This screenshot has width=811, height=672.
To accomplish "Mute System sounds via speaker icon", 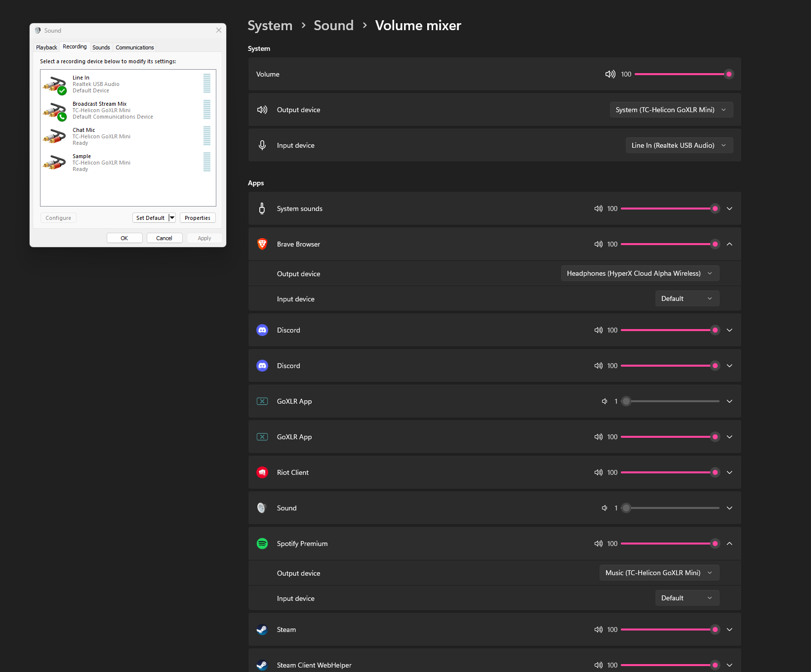I will [598, 209].
